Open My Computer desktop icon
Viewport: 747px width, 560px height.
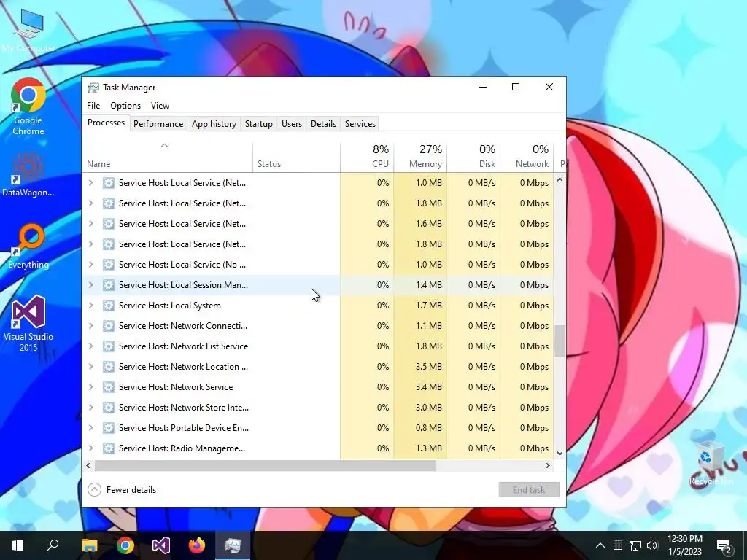[x=28, y=31]
